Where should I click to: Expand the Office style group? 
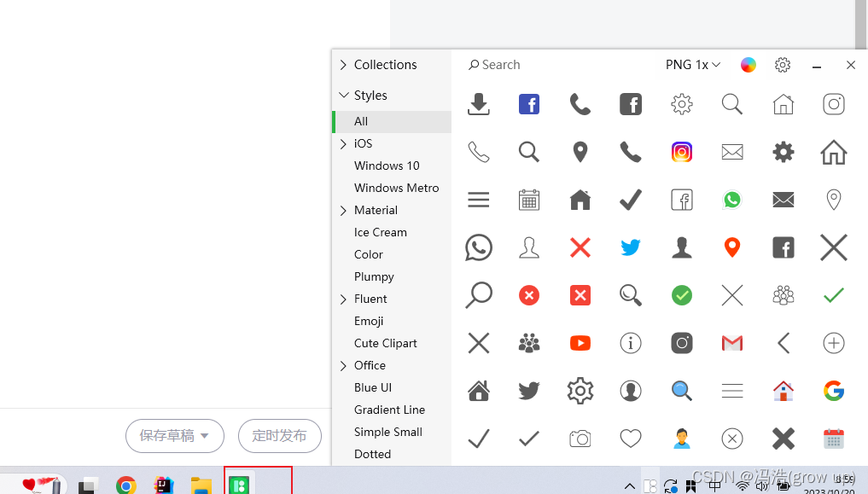click(343, 366)
